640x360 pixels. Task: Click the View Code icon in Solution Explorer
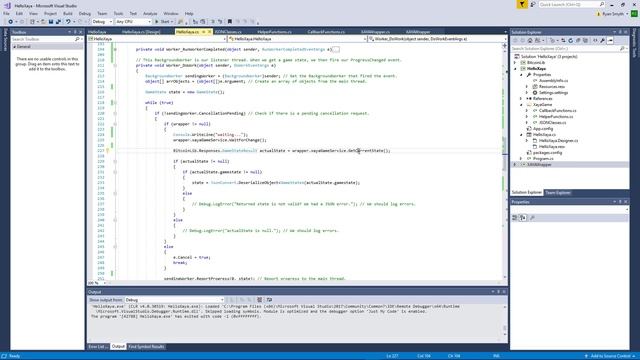595,40
